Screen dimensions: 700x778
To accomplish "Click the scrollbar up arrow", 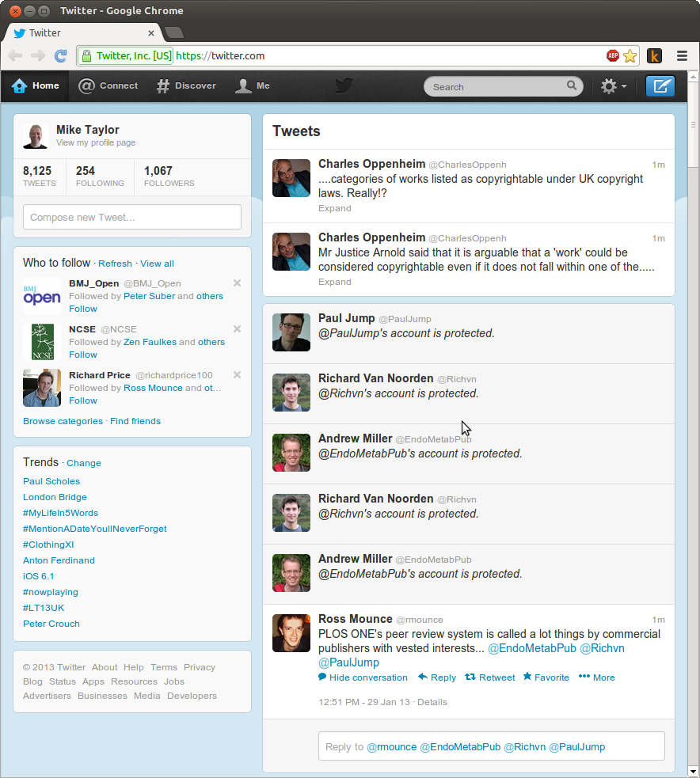I will (x=693, y=77).
